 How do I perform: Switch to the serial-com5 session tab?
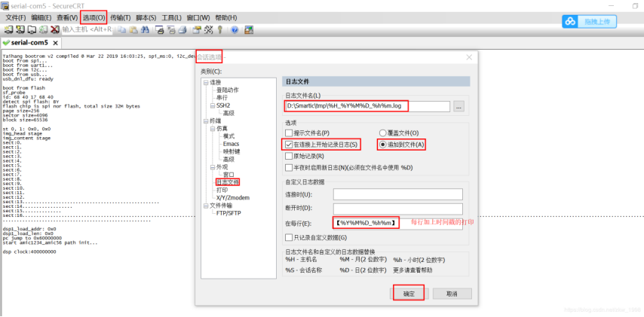click(x=29, y=43)
